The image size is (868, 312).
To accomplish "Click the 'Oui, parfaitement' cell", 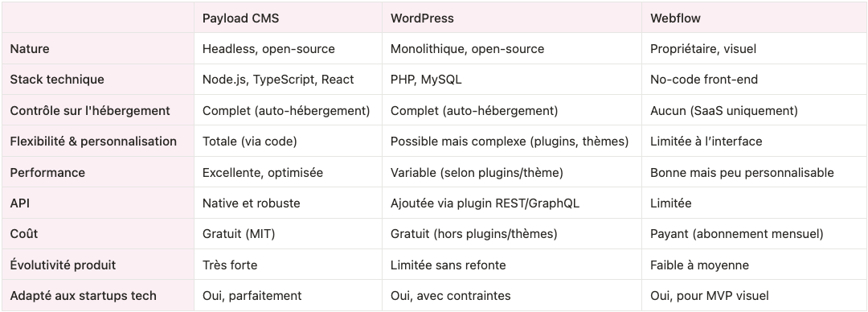I will pyautogui.click(x=288, y=295).
